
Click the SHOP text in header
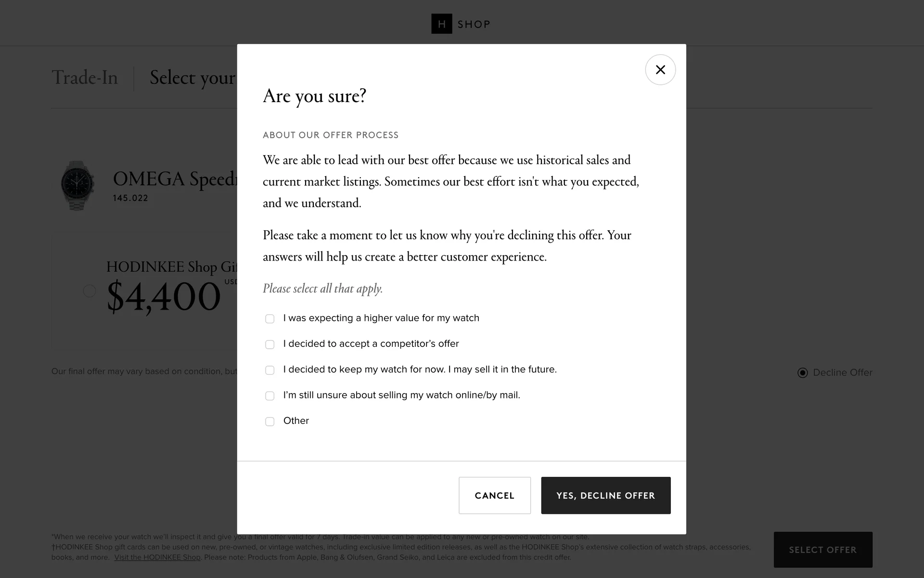(474, 25)
